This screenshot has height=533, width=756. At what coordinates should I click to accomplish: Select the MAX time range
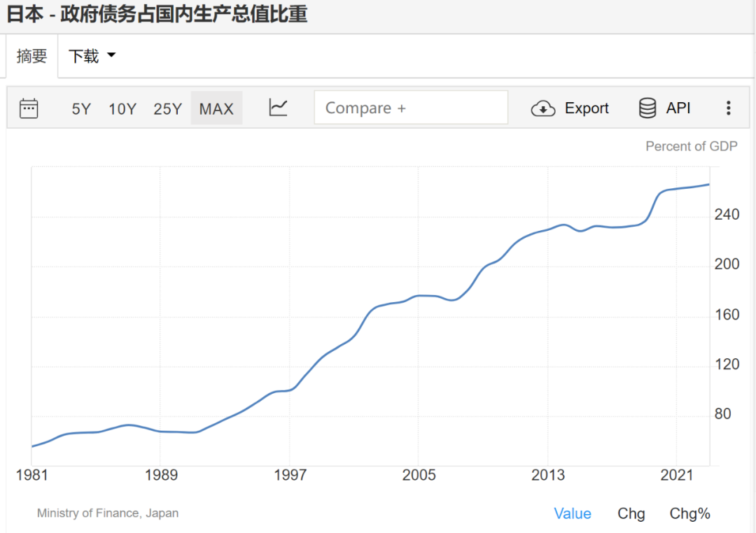pyautogui.click(x=216, y=108)
